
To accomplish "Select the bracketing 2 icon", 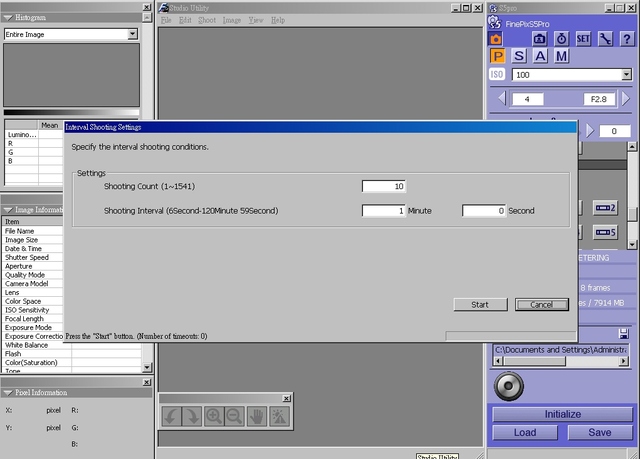I will (605, 208).
